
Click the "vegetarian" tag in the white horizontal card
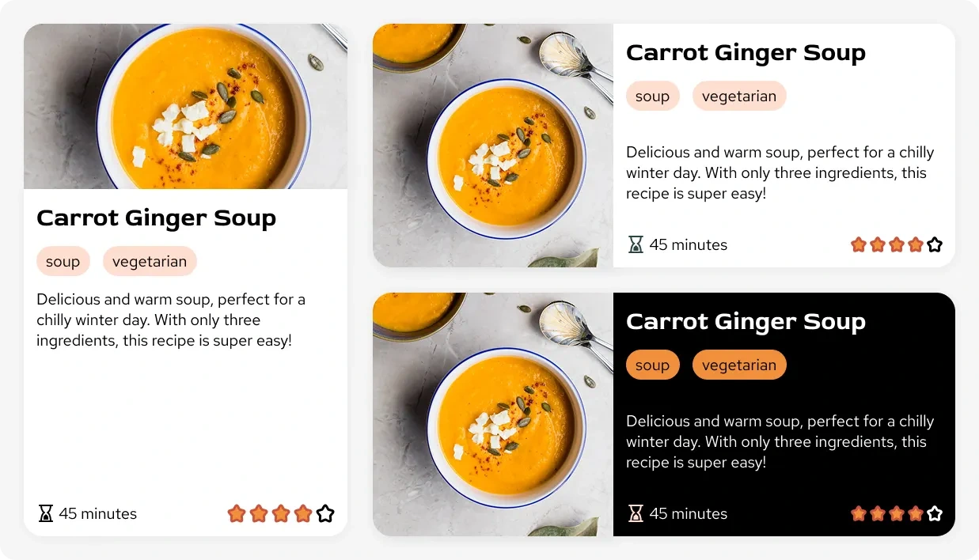739,96
